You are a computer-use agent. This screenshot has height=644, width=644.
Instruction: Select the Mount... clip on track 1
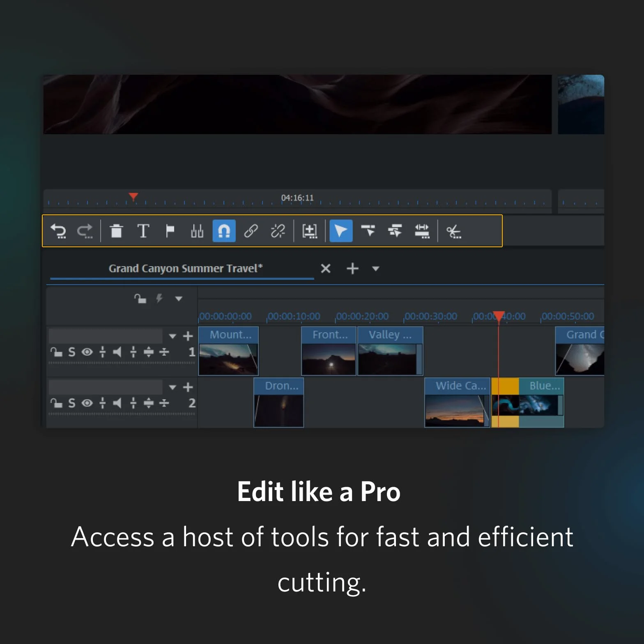coord(228,351)
